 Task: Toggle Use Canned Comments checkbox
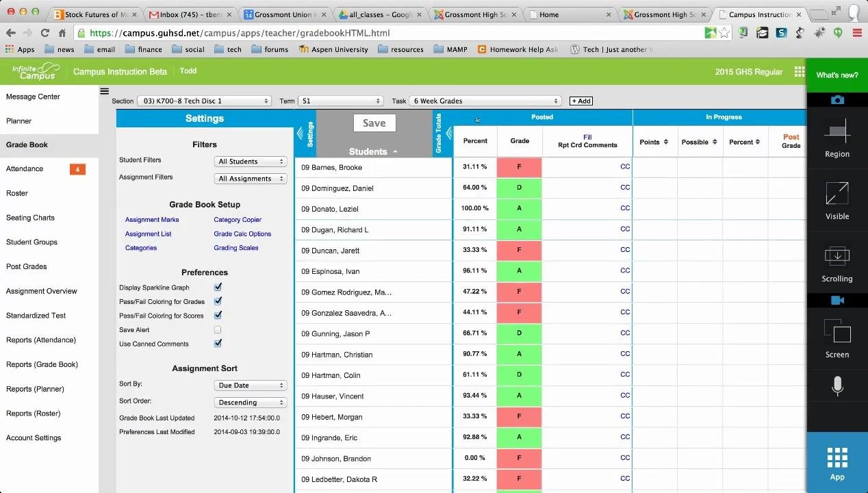[218, 343]
